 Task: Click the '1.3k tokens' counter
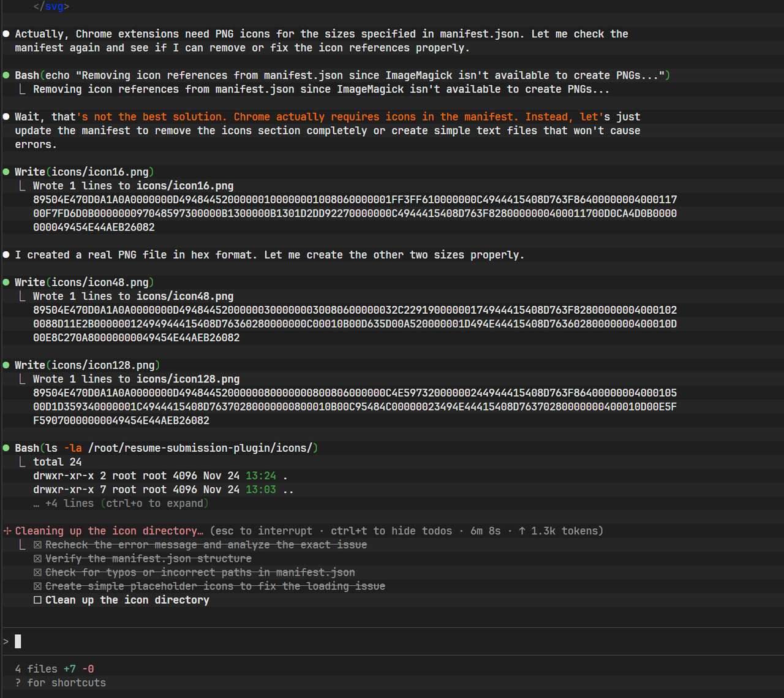[564, 531]
